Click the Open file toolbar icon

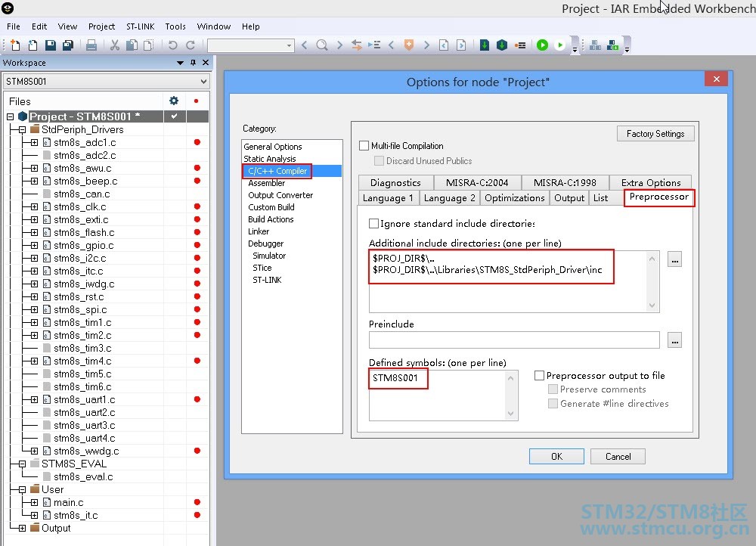point(33,45)
